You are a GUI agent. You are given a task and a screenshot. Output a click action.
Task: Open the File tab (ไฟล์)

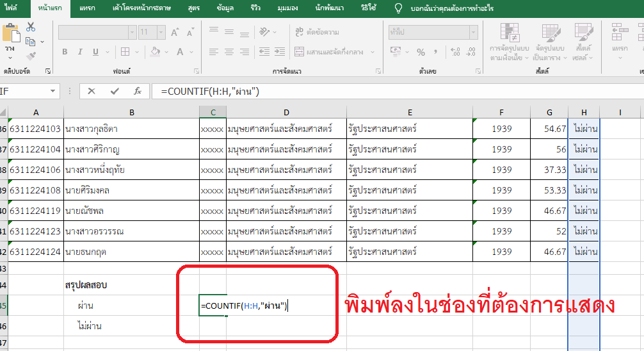[x=11, y=8]
